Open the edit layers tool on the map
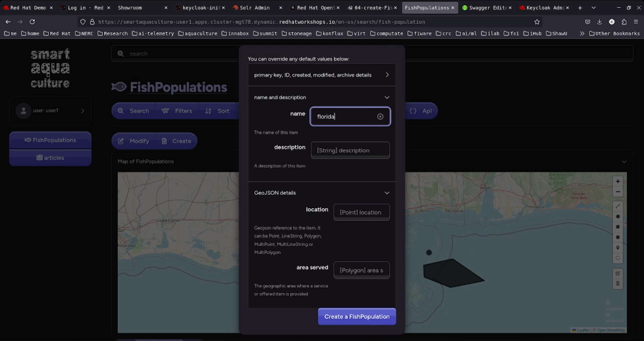 618,274
